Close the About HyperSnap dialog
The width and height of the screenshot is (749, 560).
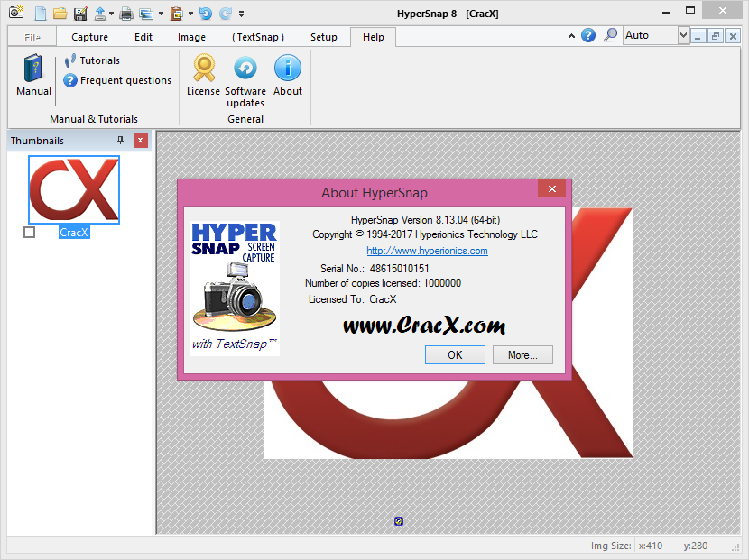click(x=552, y=188)
